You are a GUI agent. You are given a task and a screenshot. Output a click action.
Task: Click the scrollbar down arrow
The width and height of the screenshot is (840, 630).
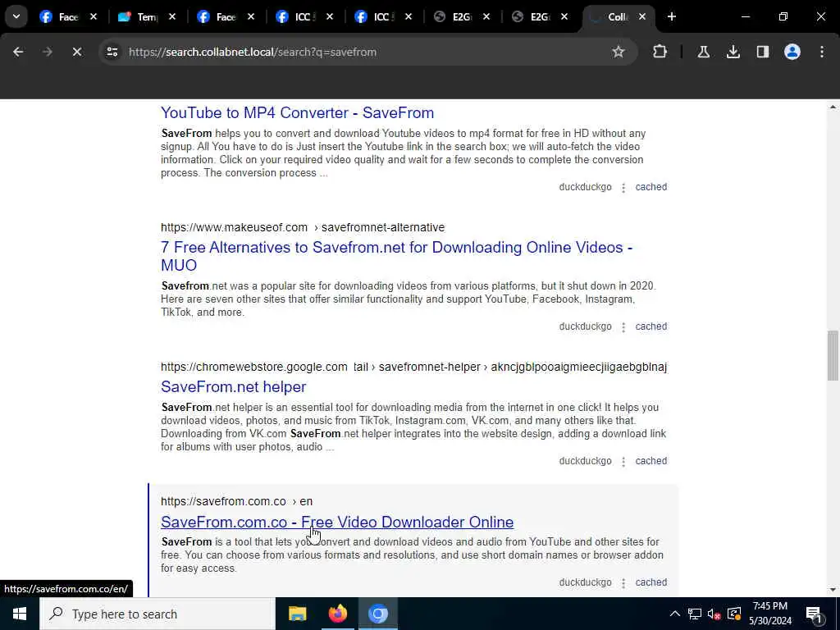[x=833, y=590]
